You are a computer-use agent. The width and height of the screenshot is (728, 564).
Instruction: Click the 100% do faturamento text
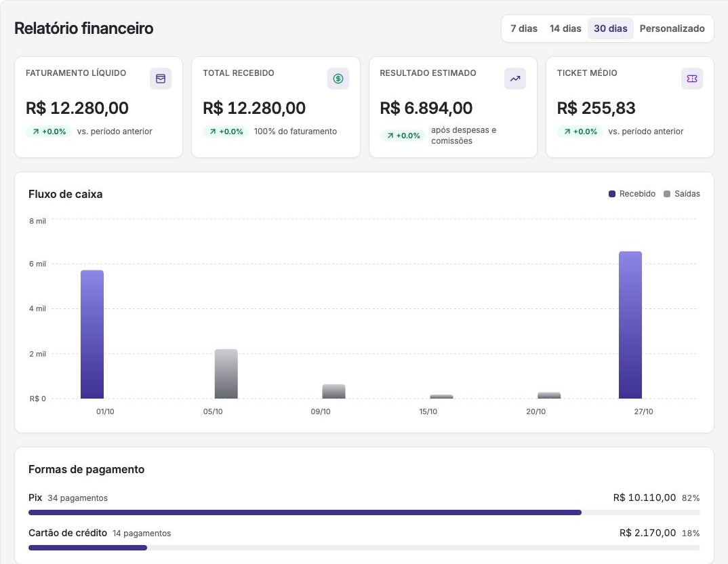click(x=296, y=132)
